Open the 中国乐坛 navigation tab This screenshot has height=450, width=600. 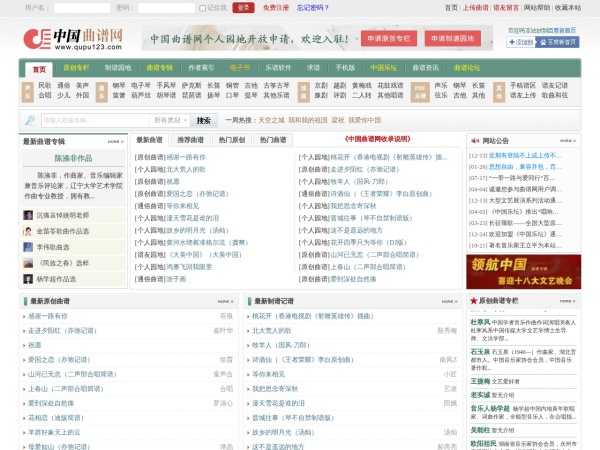click(x=383, y=68)
